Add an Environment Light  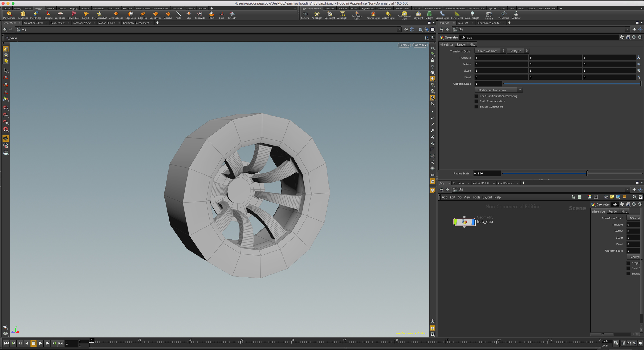tap(404, 15)
